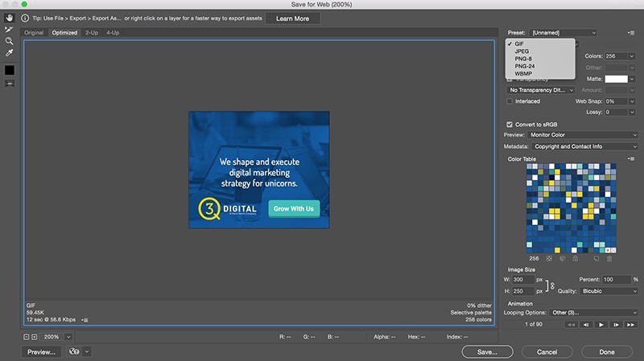Switch to the Optimized tab
Viewport: 644px width, 361px height.
(64, 33)
